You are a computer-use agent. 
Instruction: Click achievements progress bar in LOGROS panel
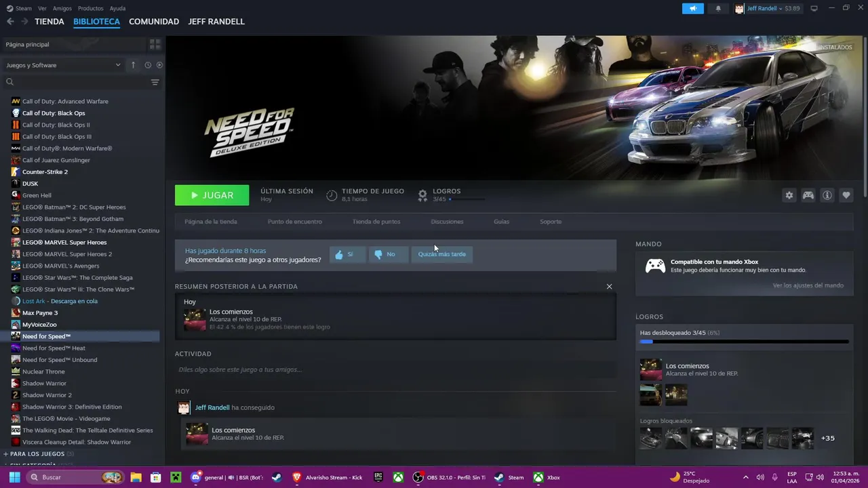click(744, 342)
